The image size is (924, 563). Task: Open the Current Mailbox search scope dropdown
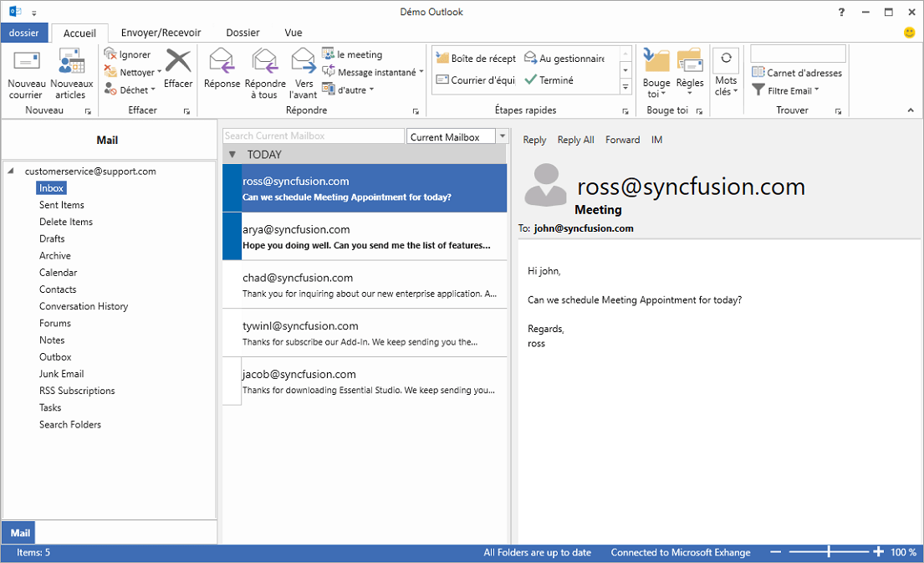pos(502,135)
